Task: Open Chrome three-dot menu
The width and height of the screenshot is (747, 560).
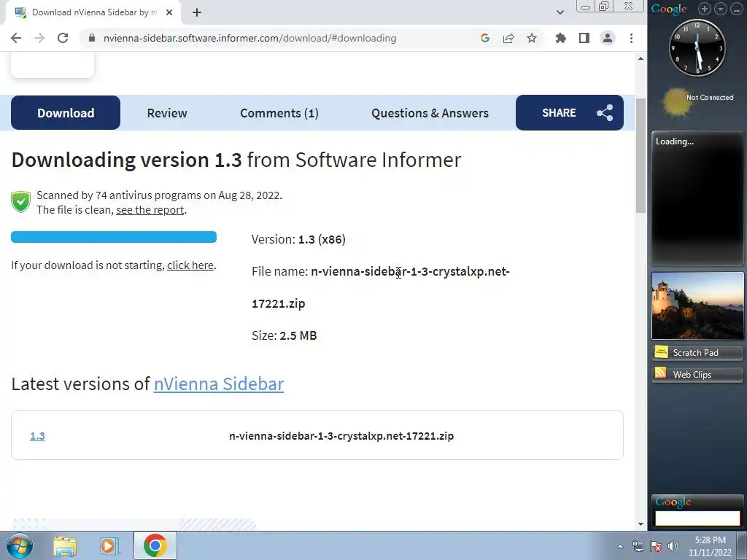Action: click(x=631, y=38)
